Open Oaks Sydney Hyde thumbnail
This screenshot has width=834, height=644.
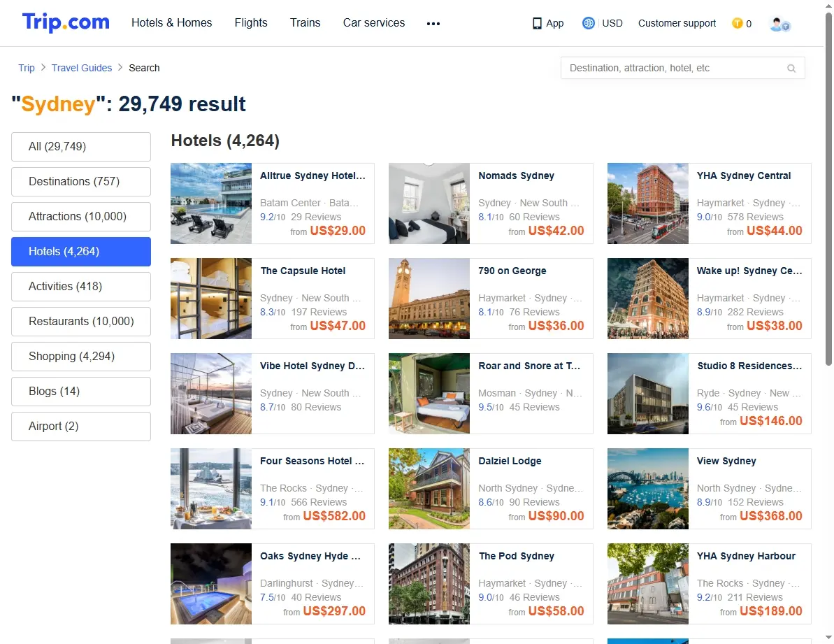click(x=211, y=584)
